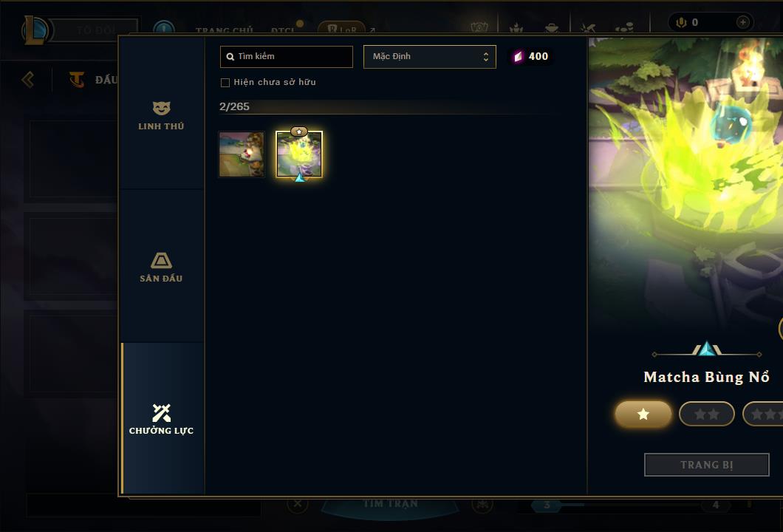Click the Trang Bị equip button
Screen dimensions: 783x532
coord(707,465)
